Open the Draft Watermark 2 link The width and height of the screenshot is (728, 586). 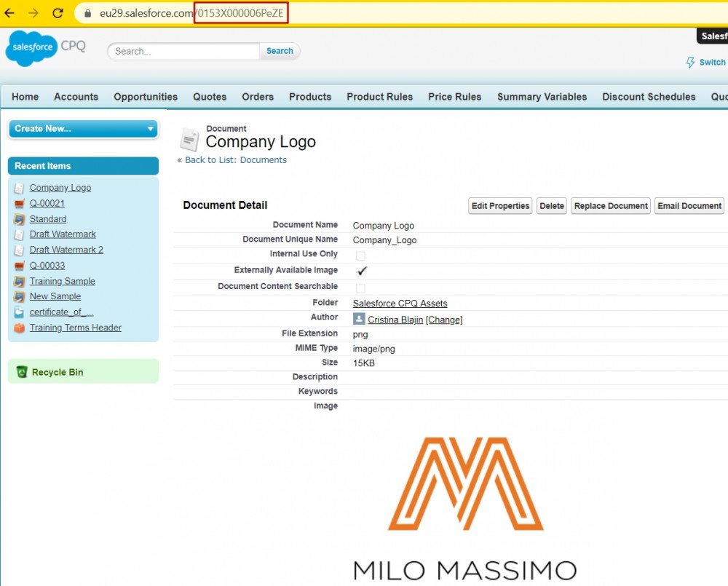[66, 250]
